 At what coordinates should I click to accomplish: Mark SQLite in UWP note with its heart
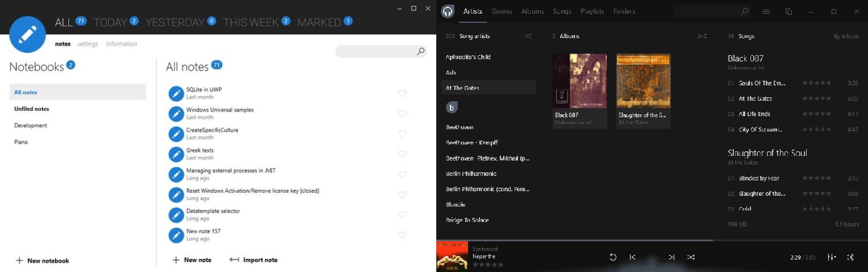tap(402, 94)
